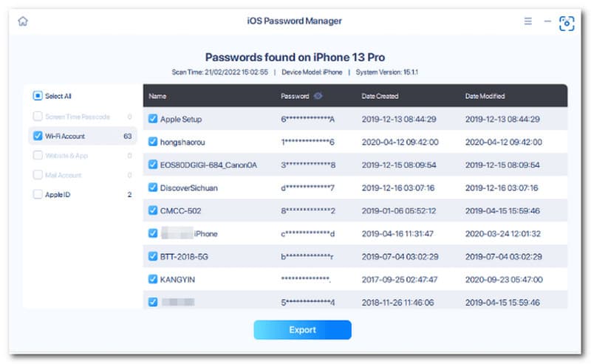Toggle the KANGYIN row checkbox
This screenshot has width=591, height=364.
(153, 279)
